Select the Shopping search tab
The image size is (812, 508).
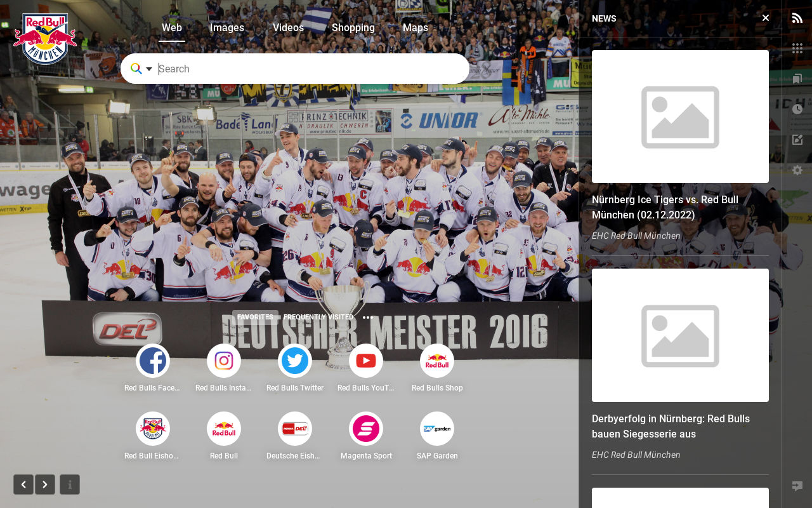(x=353, y=28)
